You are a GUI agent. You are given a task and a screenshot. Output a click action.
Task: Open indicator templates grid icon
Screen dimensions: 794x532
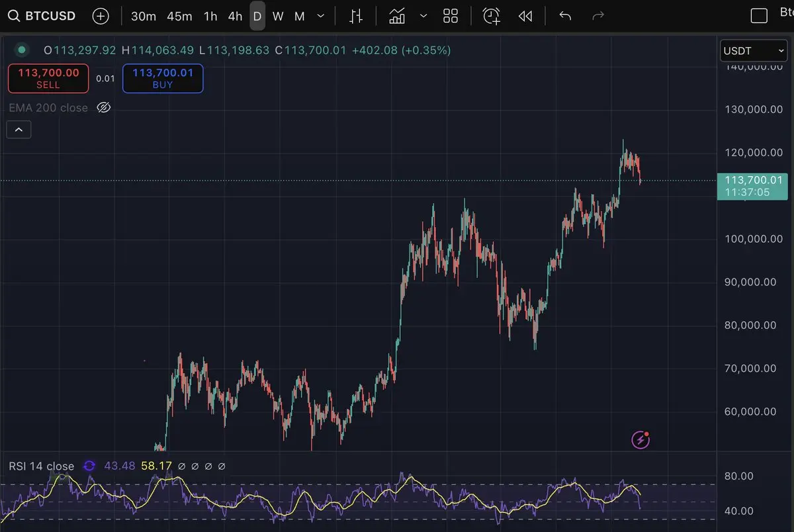pyautogui.click(x=451, y=16)
